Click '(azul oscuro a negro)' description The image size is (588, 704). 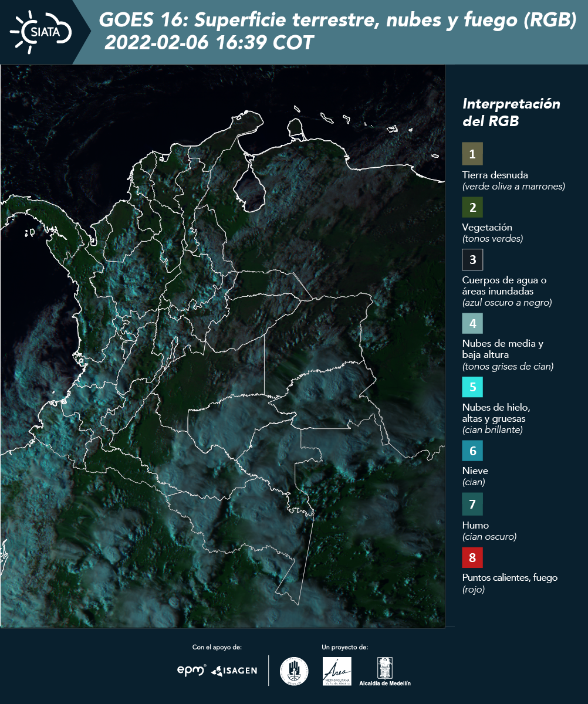pos(507,303)
